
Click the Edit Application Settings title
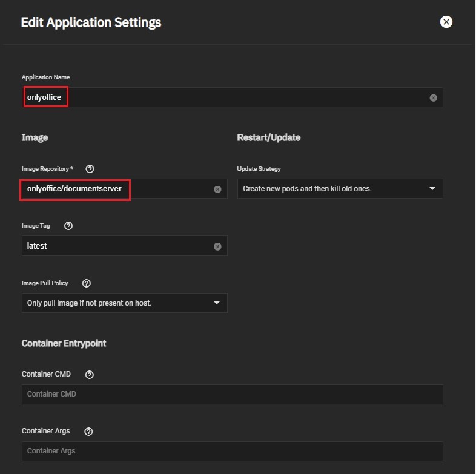coord(91,23)
